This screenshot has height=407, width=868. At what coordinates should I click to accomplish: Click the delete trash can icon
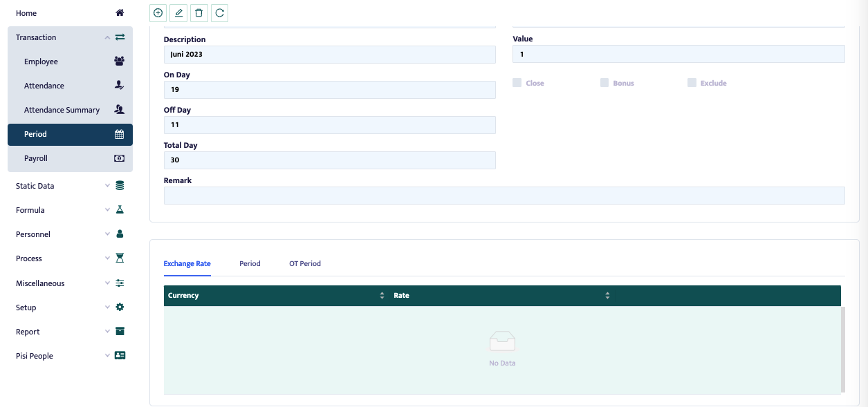click(x=199, y=12)
